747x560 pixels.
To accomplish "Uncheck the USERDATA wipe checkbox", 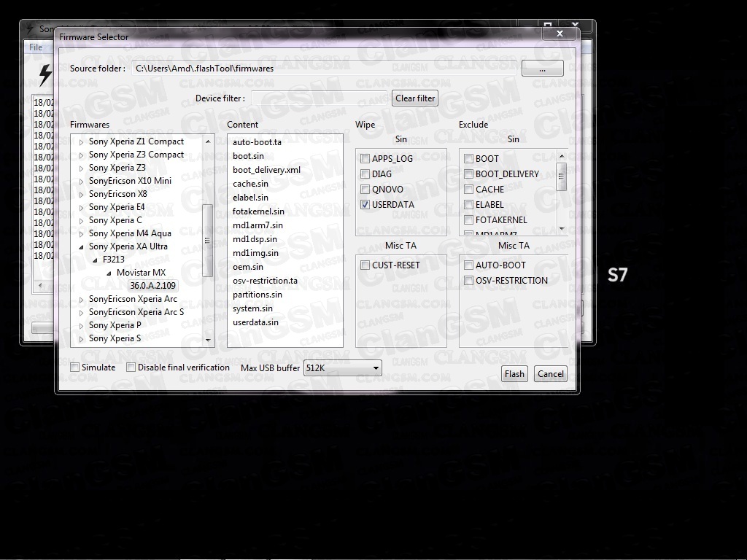I will pos(365,204).
